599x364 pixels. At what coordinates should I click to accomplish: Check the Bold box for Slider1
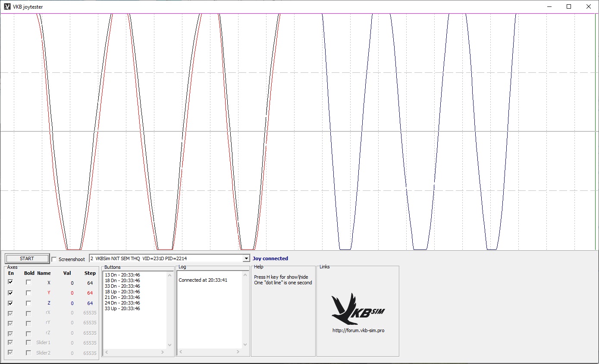click(28, 342)
